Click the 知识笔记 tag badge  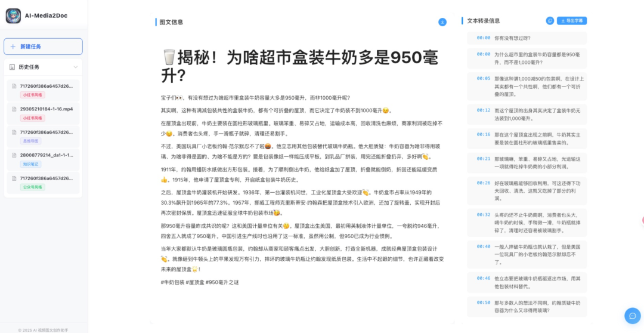[30, 164]
